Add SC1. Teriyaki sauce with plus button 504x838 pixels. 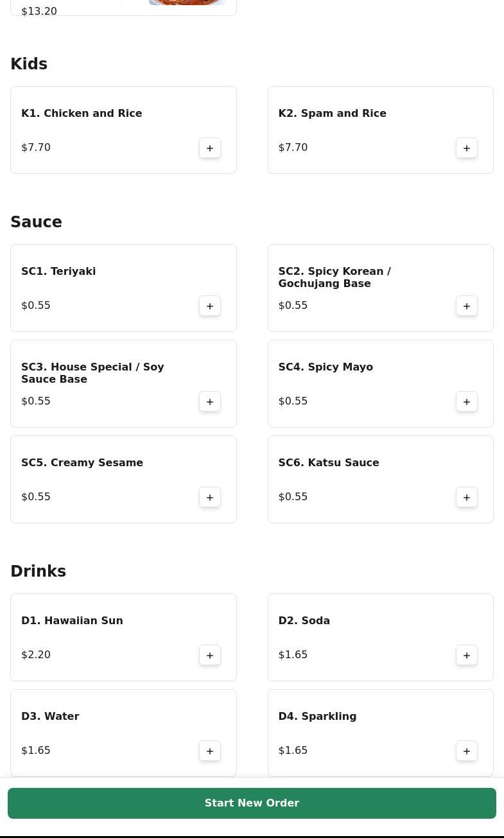[x=210, y=306]
